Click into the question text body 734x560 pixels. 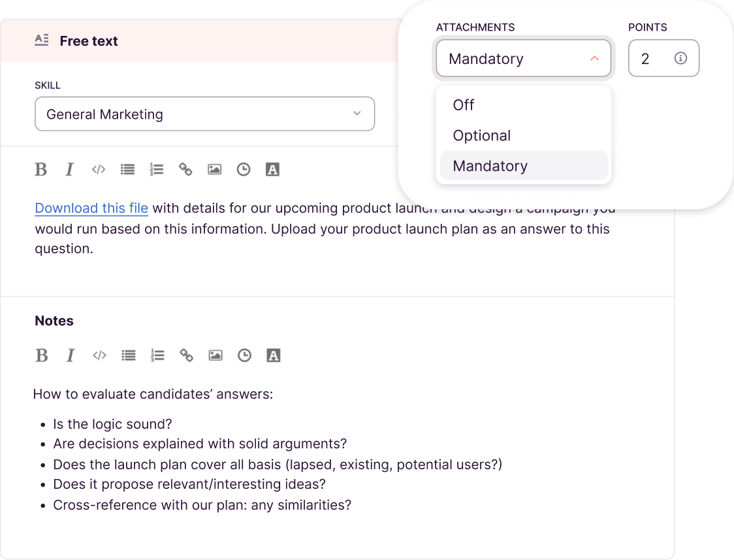click(323, 228)
